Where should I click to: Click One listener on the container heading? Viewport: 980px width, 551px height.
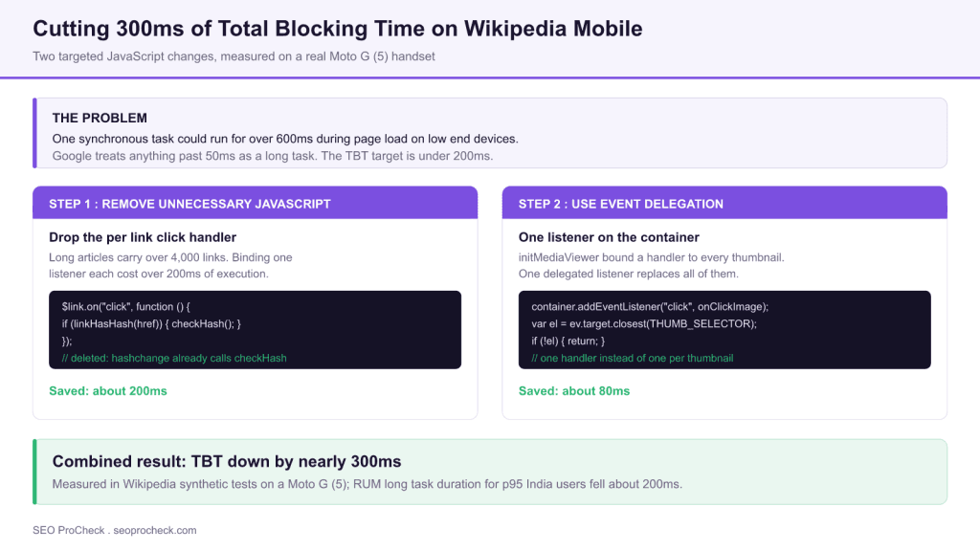coord(609,237)
